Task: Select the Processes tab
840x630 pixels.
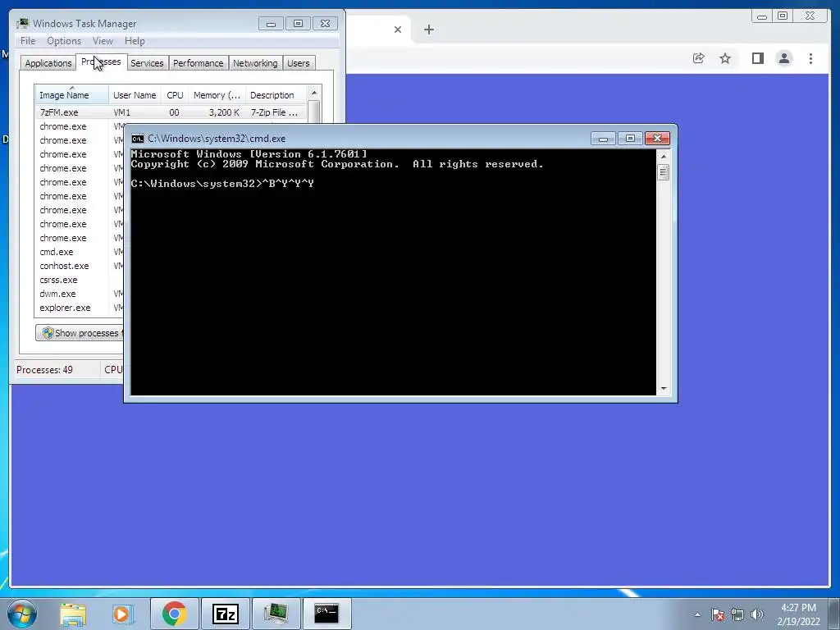Action: (101, 62)
